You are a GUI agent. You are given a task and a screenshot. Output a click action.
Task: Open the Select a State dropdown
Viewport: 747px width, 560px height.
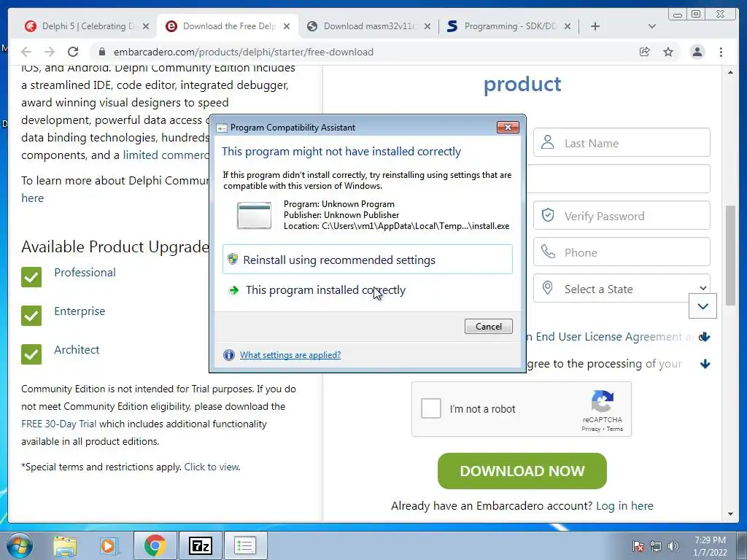click(622, 289)
